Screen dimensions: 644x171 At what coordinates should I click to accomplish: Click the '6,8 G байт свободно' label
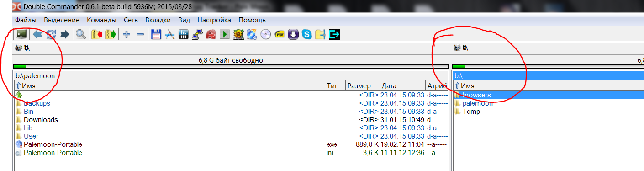[231, 60]
